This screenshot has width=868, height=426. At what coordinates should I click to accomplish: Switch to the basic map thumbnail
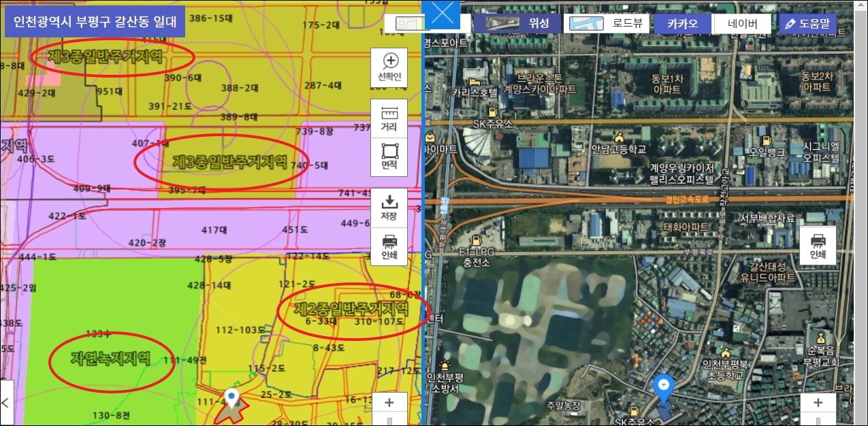pos(410,23)
